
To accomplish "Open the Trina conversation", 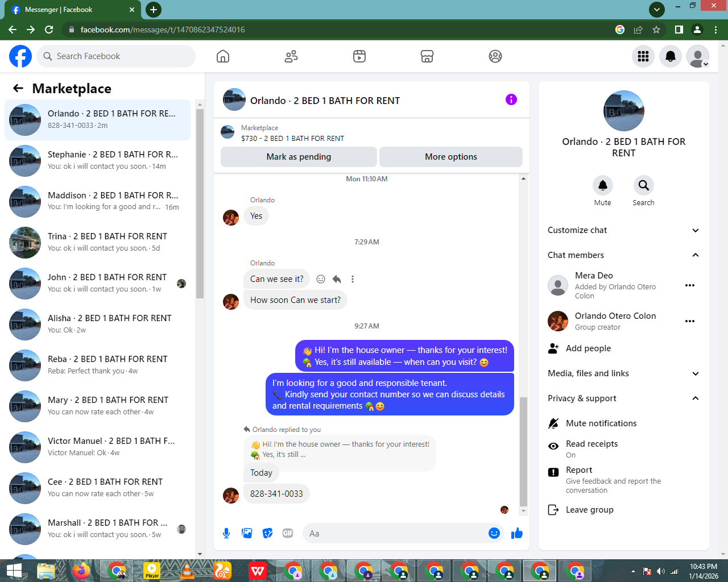I will click(x=97, y=243).
